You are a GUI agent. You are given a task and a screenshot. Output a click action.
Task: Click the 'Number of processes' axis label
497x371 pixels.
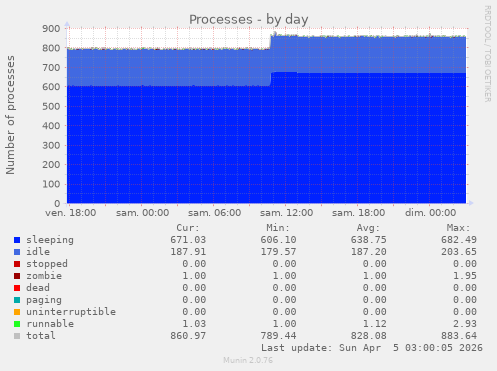[10, 115]
